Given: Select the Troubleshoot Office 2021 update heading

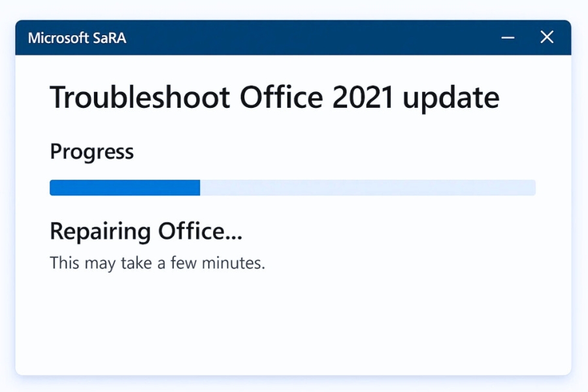Looking at the screenshot, I should tap(274, 97).
